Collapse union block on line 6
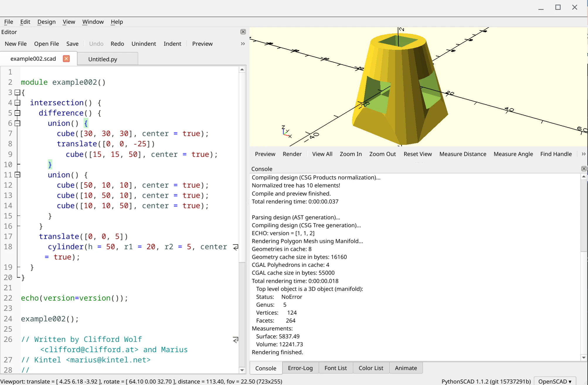The width and height of the screenshot is (588, 385). [x=17, y=123]
